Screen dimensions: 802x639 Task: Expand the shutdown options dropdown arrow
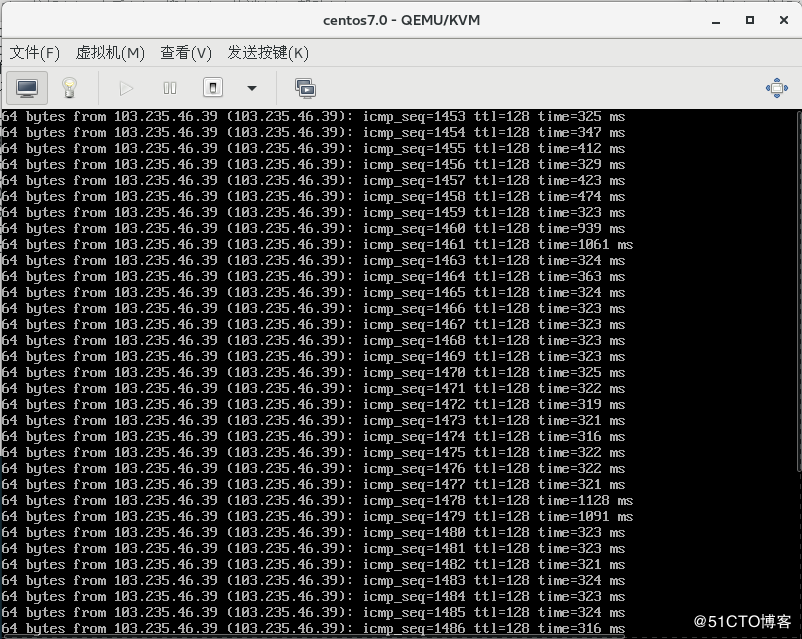click(251, 88)
